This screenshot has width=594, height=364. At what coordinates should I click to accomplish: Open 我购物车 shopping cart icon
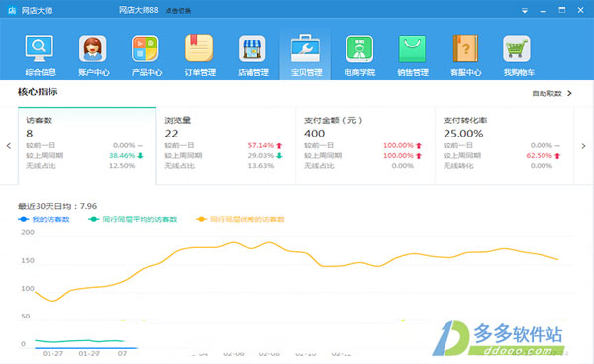tap(517, 48)
